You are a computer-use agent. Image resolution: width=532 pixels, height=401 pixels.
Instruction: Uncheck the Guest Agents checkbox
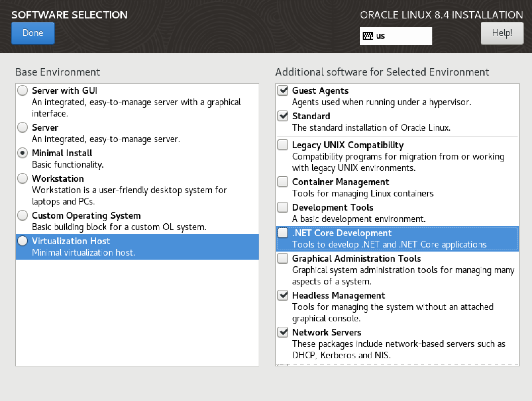click(x=283, y=90)
